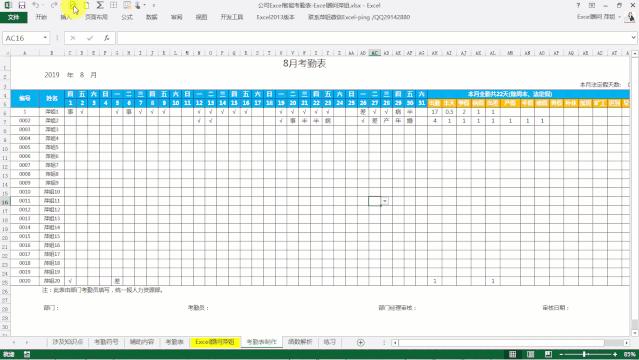Screen dimensions: 639x360
Task: Open the 涉及知识点 sheet tab
Action: pyautogui.click(x=68, y=342)
